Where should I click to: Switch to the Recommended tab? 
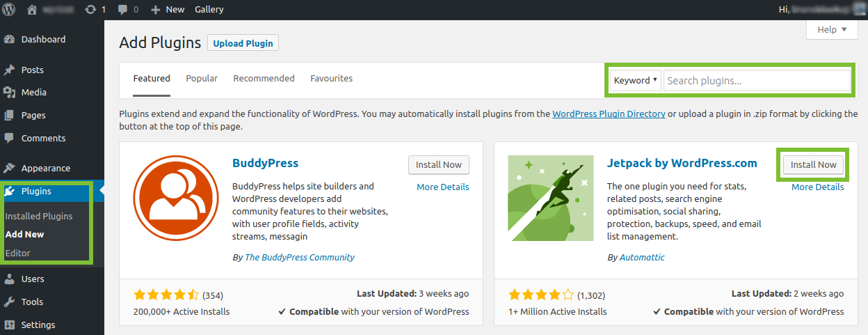264,79
